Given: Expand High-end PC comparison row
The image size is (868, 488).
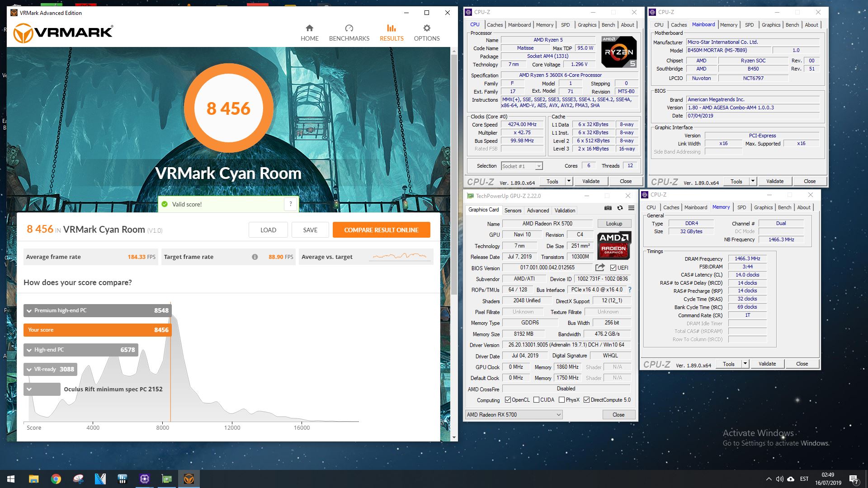Looking at the screenshot, I should [29, 350].
